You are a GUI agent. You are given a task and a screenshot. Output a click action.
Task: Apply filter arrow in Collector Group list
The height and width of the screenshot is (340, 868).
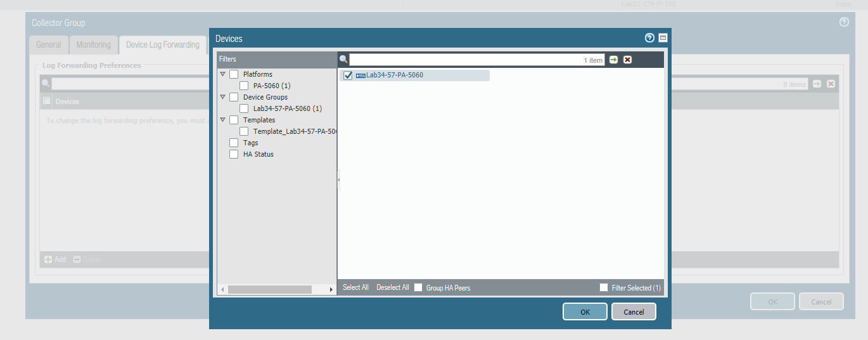click(x=817, y=84)
